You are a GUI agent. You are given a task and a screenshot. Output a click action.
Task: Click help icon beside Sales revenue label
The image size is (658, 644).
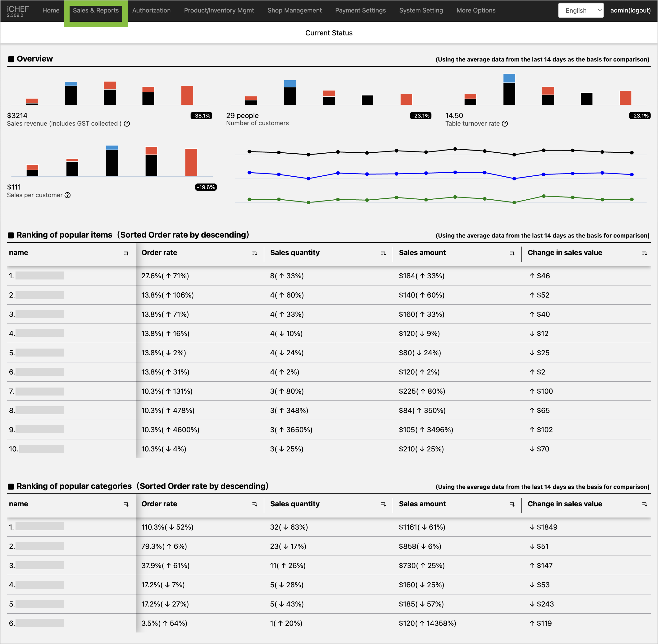click(x=127, y=124)
